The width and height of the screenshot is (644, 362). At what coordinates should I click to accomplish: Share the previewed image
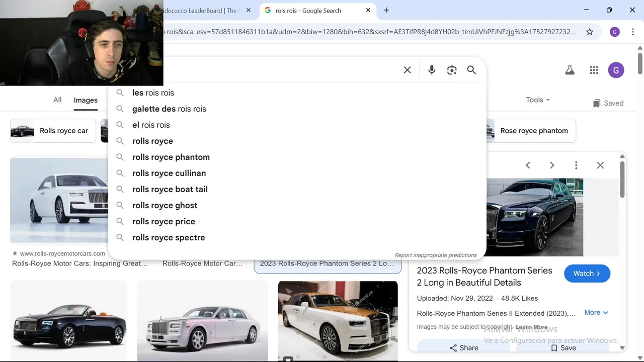[x=463, y=347]
